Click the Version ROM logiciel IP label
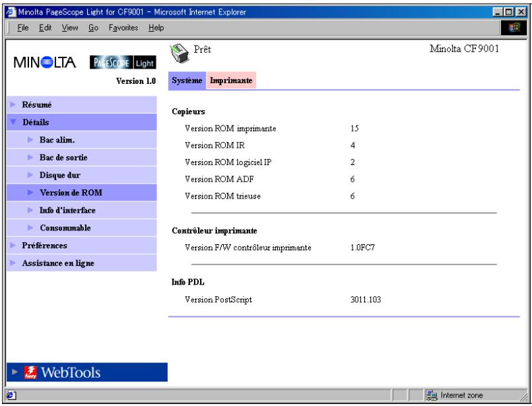 tap(228, 162)
